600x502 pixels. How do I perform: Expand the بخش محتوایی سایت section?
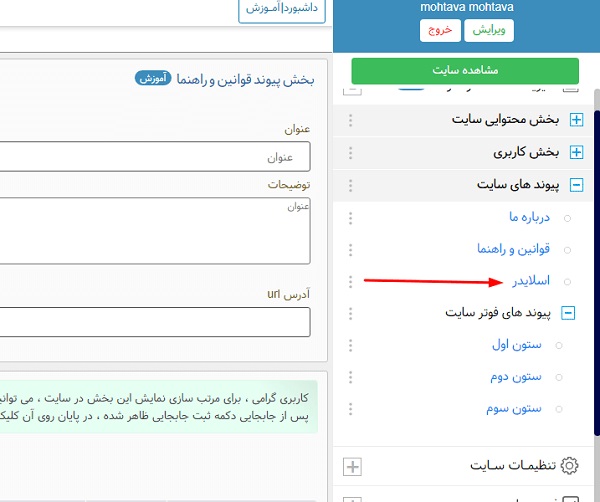pyautogui.click(x=575, y=121)
